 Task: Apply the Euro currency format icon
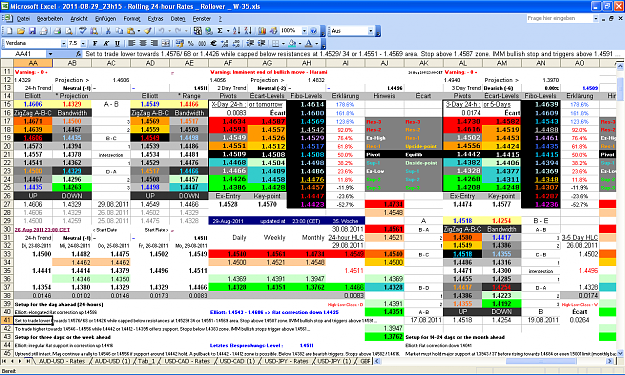[213, 43]
